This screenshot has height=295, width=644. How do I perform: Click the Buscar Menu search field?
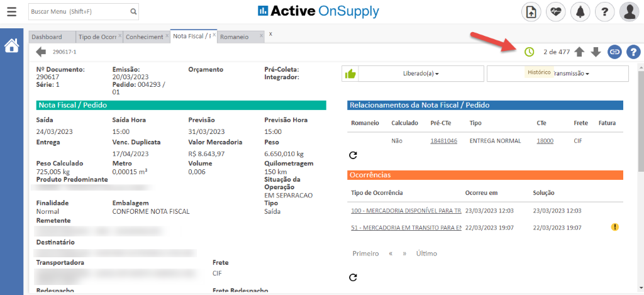[x=79, y=11]
